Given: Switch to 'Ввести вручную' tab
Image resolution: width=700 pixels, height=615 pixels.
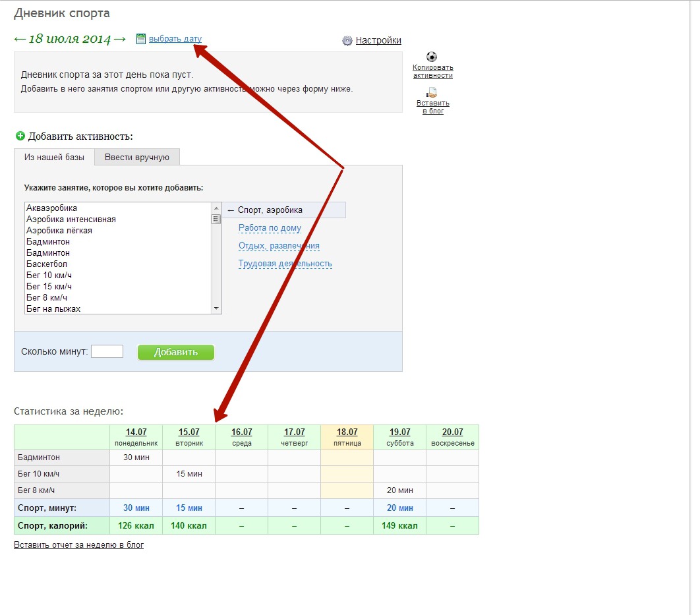Looking at the screenshot, I should coord(137,157).
